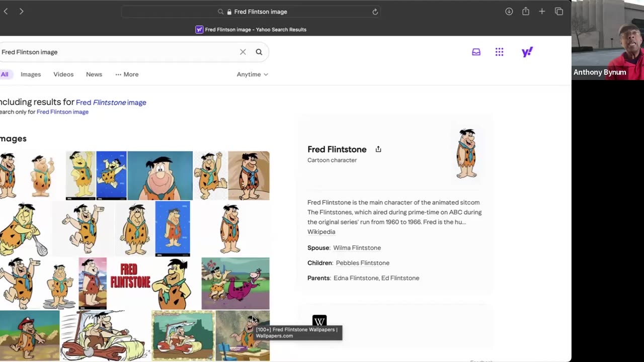Click the magnifying glass search icon

pos(259,52)
